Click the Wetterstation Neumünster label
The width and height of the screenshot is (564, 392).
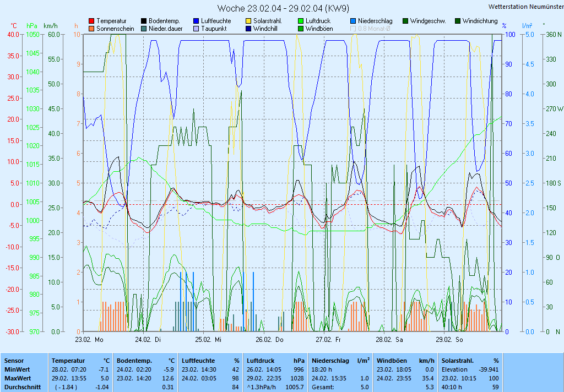pos(526,7)
